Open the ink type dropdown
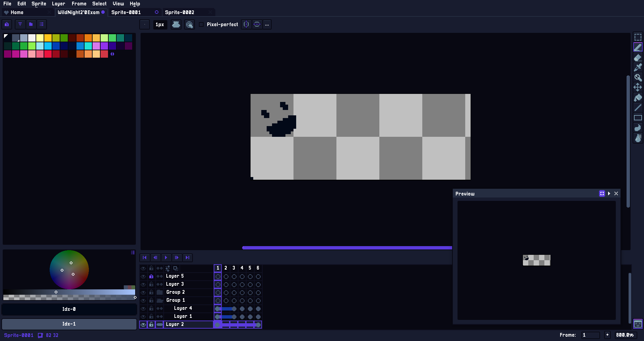The height and width of the screenshot is (341, 644). 176,24
